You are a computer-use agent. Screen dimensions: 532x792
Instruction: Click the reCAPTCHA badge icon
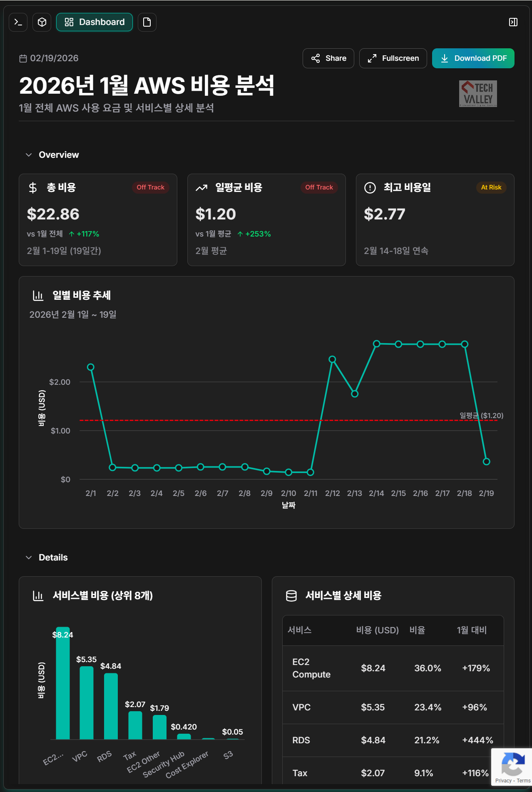tap(512, 764)
